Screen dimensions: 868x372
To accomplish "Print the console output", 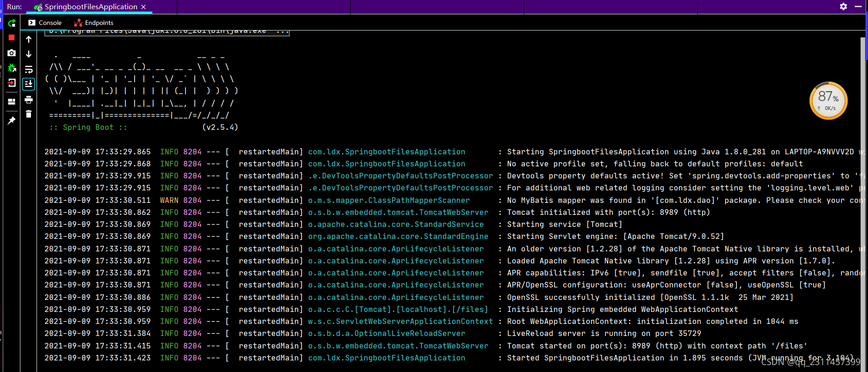I will click(x=29, y=99).
